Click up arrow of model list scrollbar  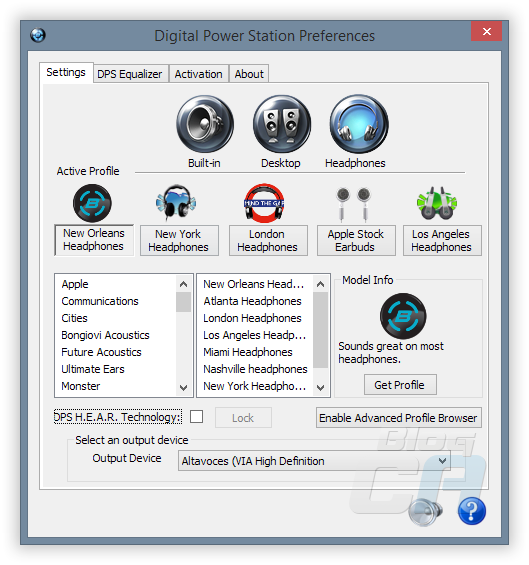pos(320,284)
